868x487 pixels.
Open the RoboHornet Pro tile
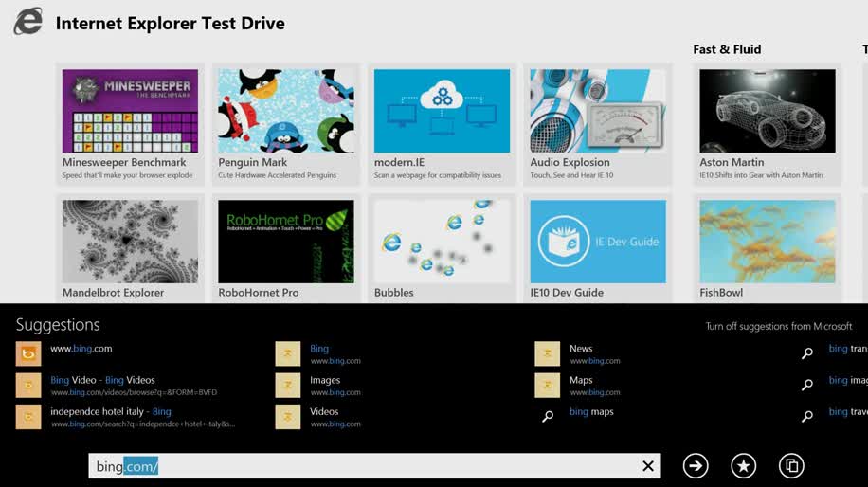(x=286, y=248)
